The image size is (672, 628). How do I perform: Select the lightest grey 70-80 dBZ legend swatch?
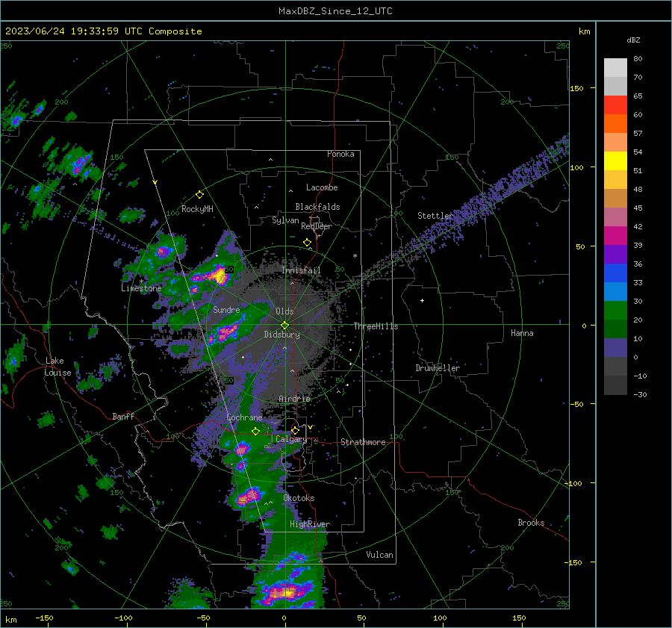coord(615,68)
